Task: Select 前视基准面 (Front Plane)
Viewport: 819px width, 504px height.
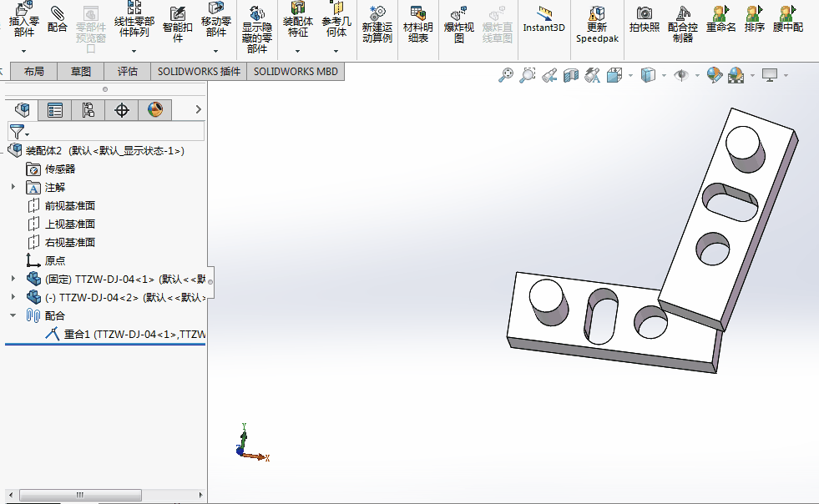Action: [x=61, y=206]
